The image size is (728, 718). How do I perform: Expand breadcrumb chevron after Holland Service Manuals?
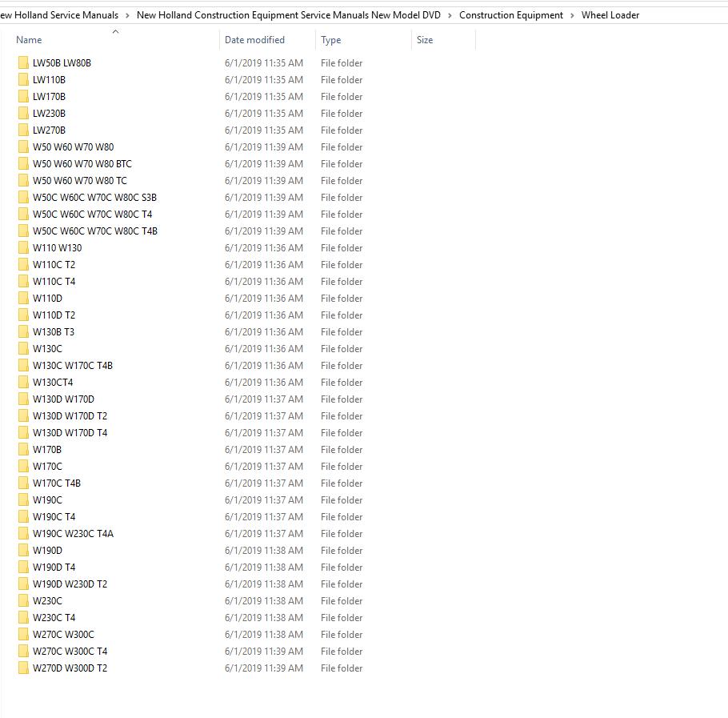[x=127, y=15]
